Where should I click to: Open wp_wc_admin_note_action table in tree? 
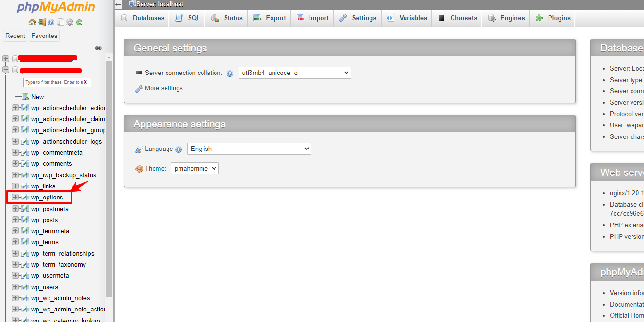tap(68, 309)
